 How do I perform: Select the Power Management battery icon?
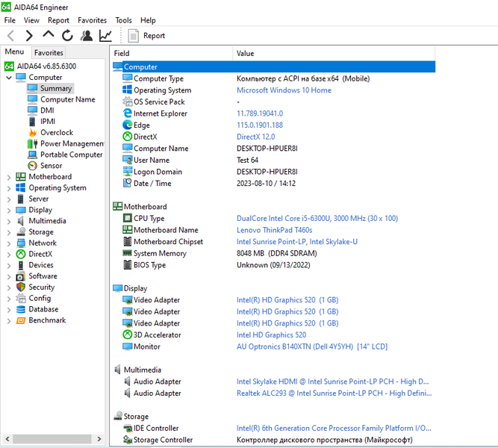(x=32, y=143)
